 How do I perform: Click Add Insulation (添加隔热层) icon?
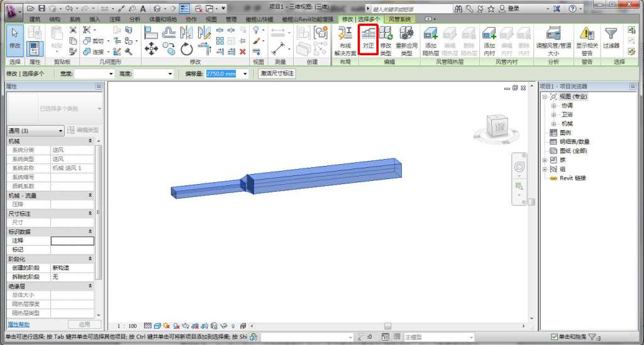(x=430, y=41)
